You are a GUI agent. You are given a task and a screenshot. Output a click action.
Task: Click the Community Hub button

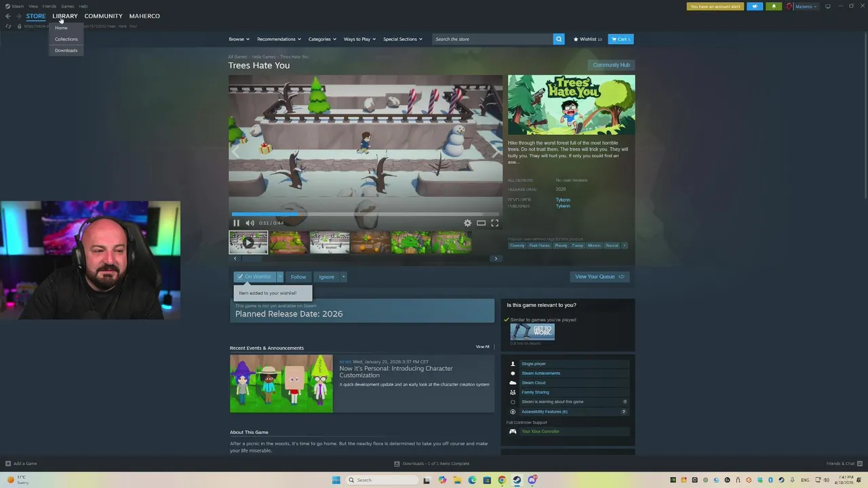click(611, 65)
